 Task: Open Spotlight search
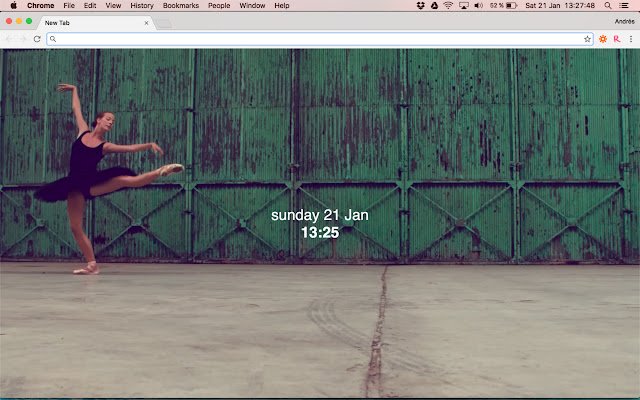pos(608,5)
